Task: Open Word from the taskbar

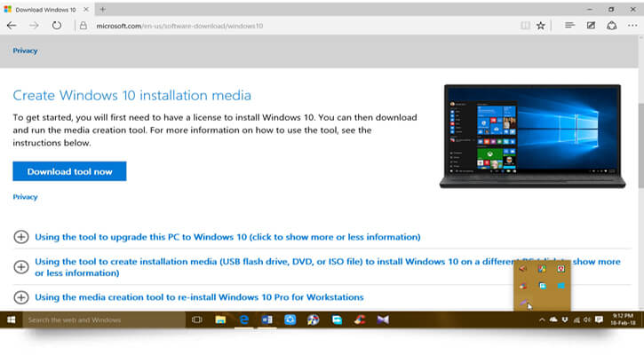Action: [267, 319]
